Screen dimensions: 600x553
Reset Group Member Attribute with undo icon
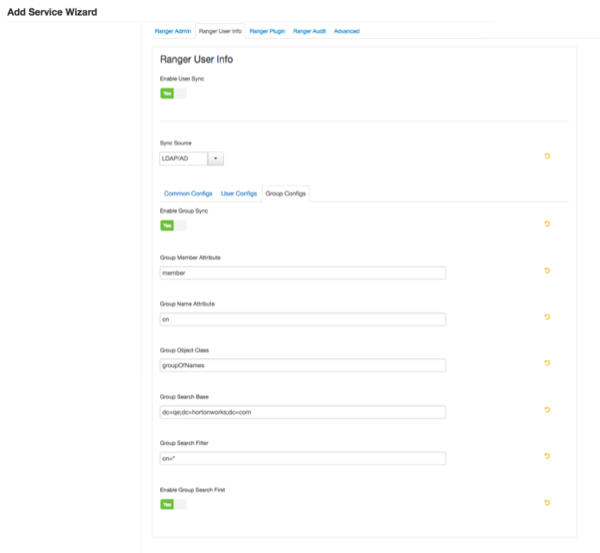click(x=547, y=271)
